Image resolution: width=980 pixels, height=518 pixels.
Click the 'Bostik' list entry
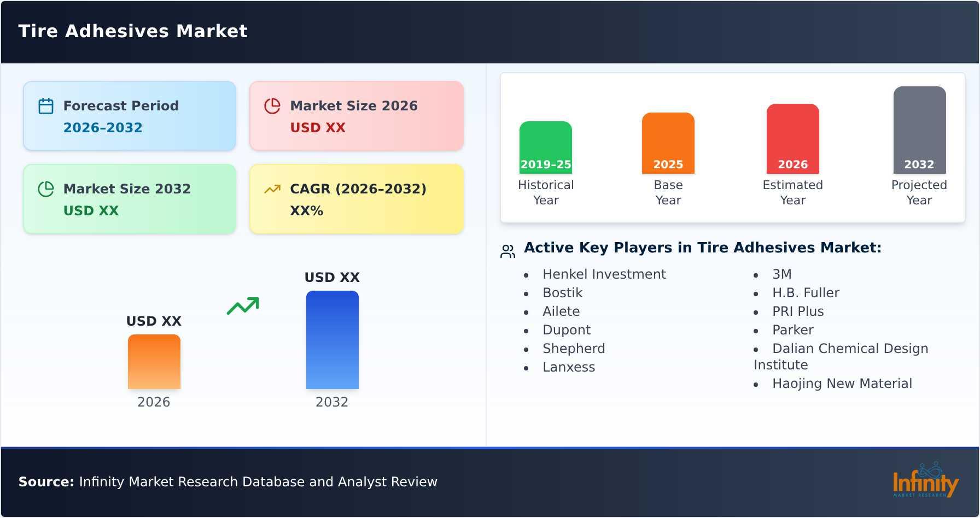(x=562, y=293)
